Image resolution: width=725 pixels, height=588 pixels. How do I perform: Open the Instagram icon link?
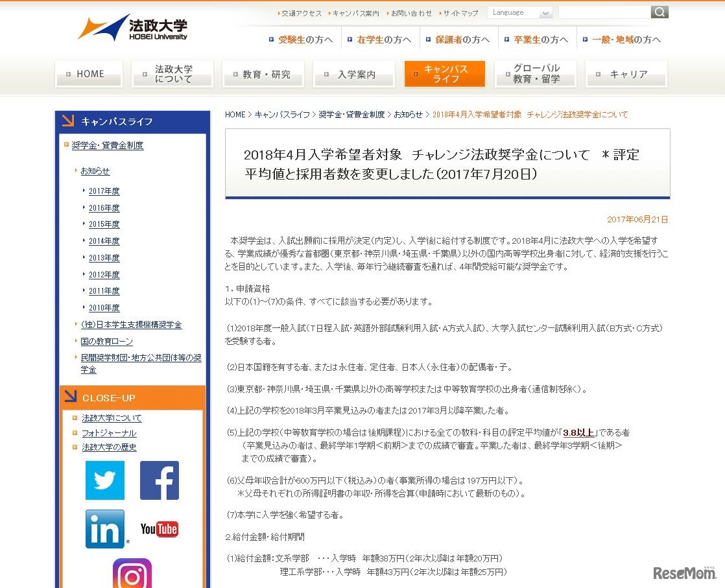click(132, 573)
